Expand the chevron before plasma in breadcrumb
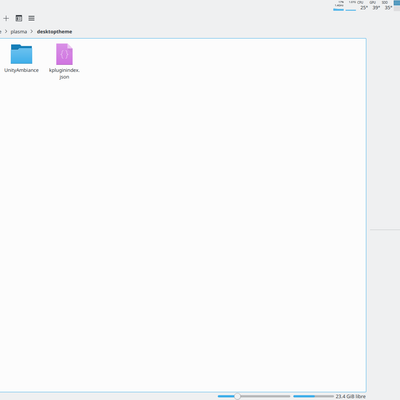The width and height of the screenshot is (400, 400). click(x=6, y=32)
